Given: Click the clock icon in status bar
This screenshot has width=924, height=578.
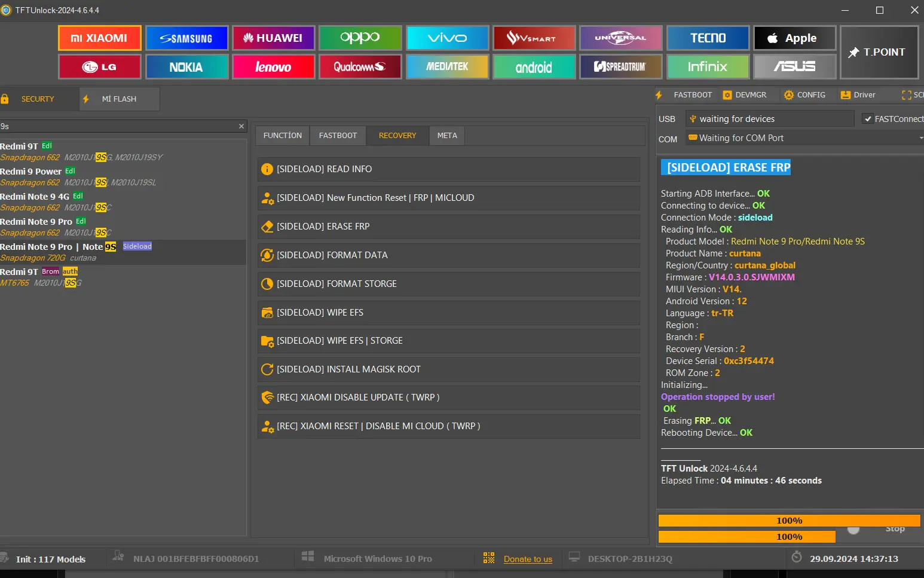Looking at the screenshot, I should click(797, 557).
